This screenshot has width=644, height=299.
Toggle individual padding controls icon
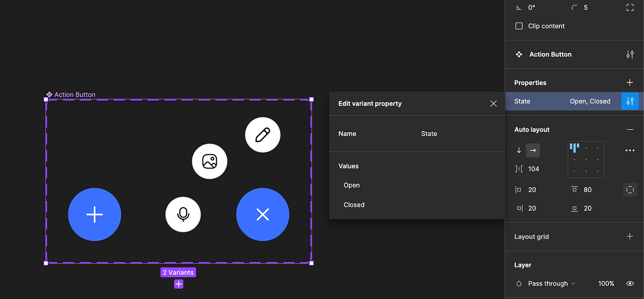click(630, 190)
